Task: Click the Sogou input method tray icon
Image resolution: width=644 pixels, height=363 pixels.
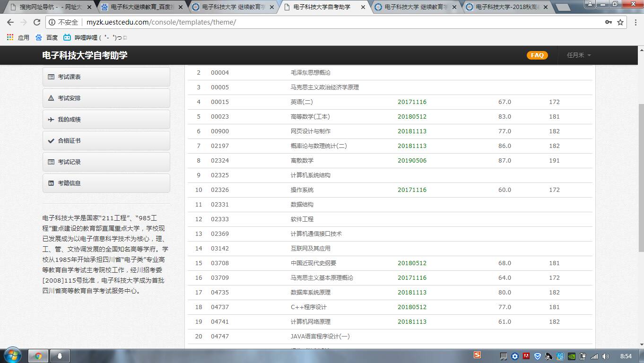Action: [478, 355]
